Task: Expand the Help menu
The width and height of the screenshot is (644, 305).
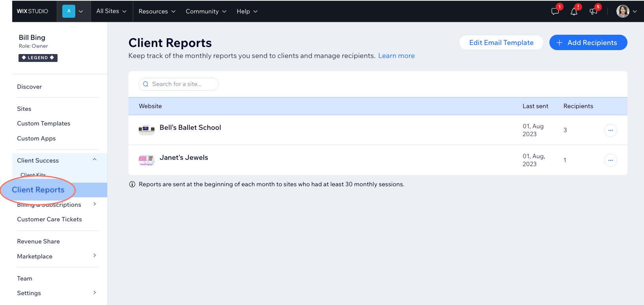Action: tap(247, 11)
